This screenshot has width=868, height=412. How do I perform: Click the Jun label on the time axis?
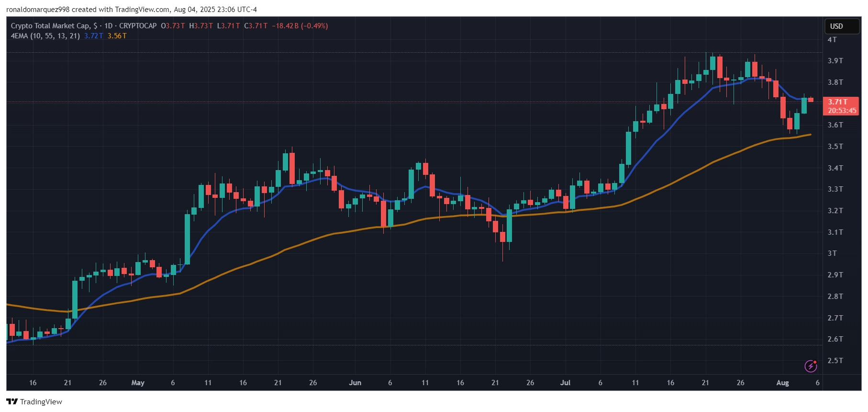(x=355, y=383)
